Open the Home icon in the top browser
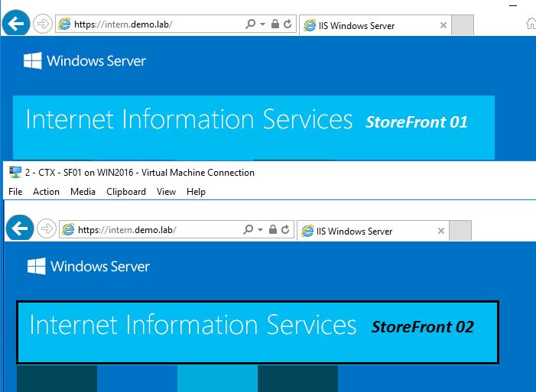 530,24
